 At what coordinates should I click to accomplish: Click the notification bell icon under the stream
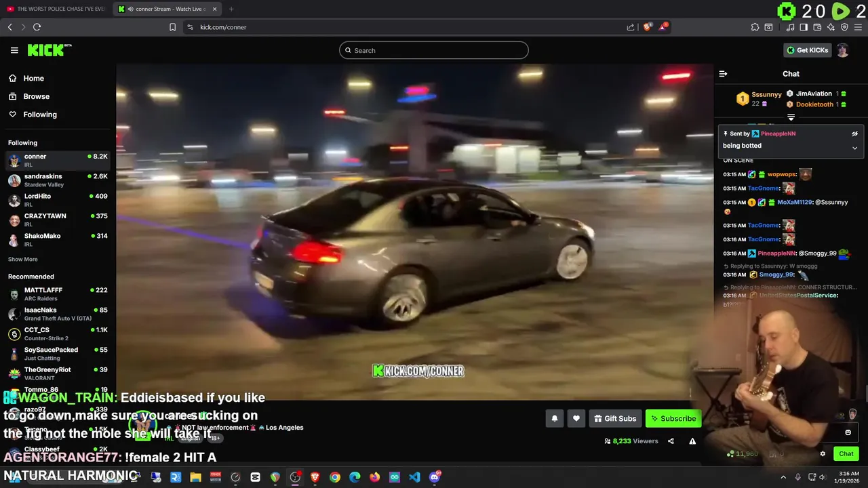click(554, 419)
